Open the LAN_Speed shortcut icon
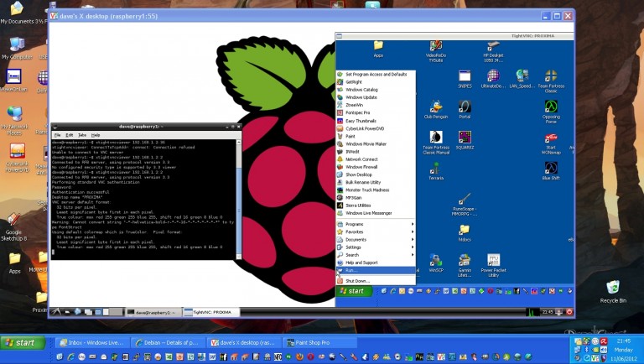644x364 pixels. pyautogui.click(x=522, y=79)
